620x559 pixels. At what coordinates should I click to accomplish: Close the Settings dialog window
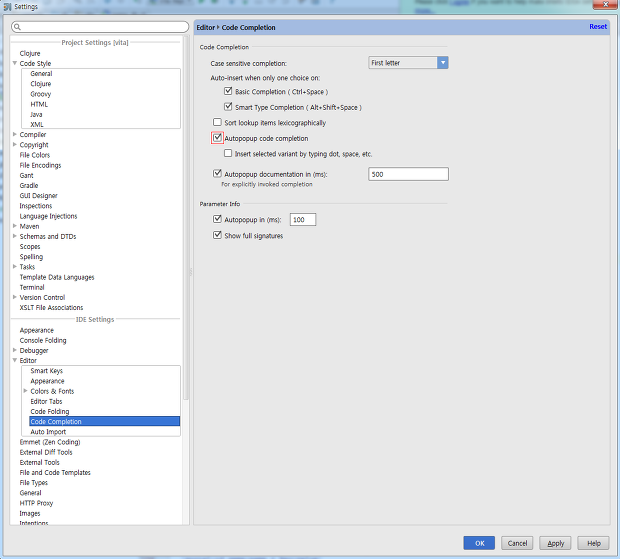[606, 4]
